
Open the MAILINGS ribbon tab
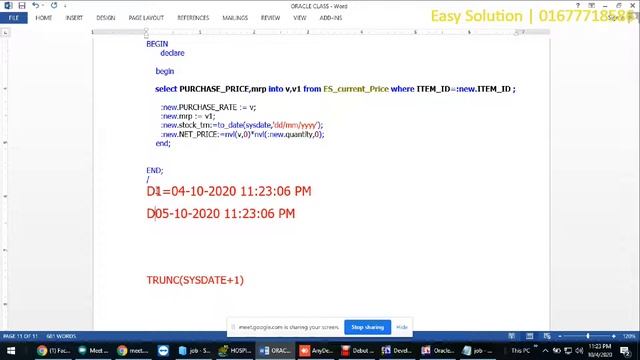coord(235,18)
